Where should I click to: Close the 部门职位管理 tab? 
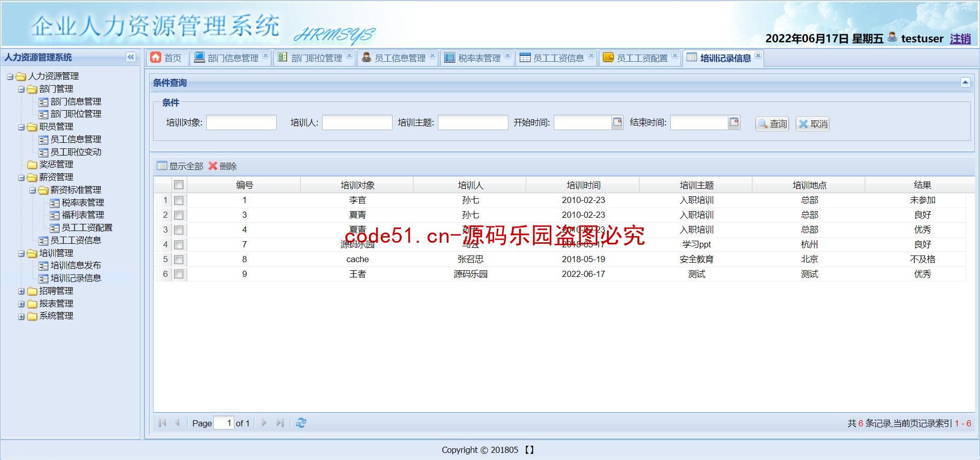pyautogui.click(x=349, y=56)
